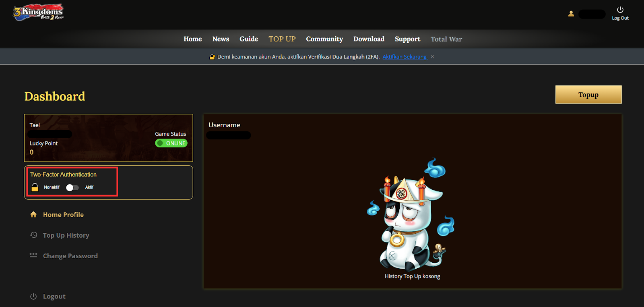Open Change Password in sidebar
The width and height of the screenshot is (644, 307).
(70, 256)
